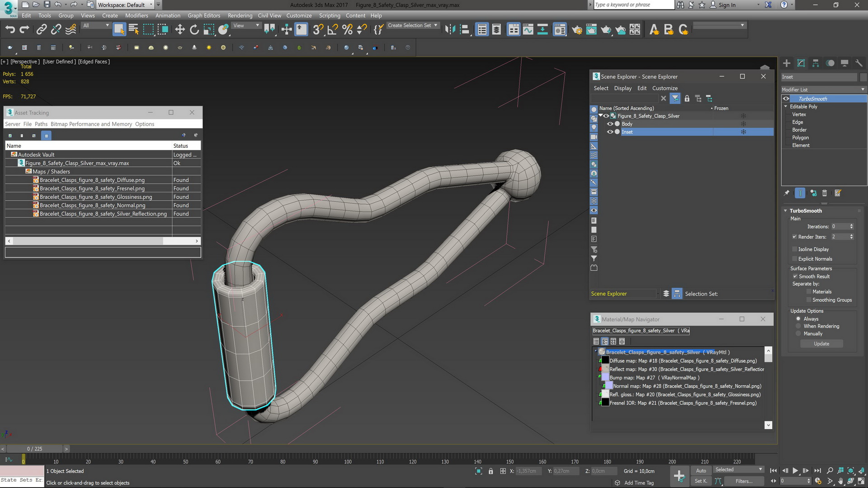Open the Mirror tool
The image size is (868, 488).
click(x=450, y=30)
